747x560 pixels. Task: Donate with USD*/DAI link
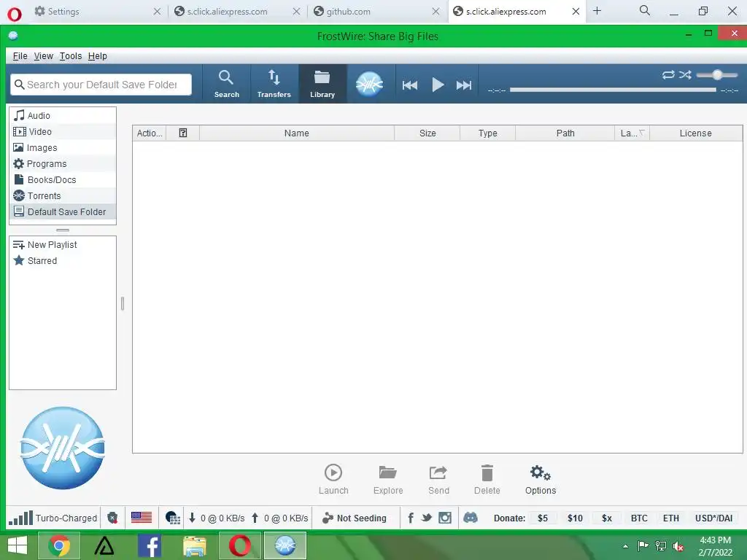(713, 518)
